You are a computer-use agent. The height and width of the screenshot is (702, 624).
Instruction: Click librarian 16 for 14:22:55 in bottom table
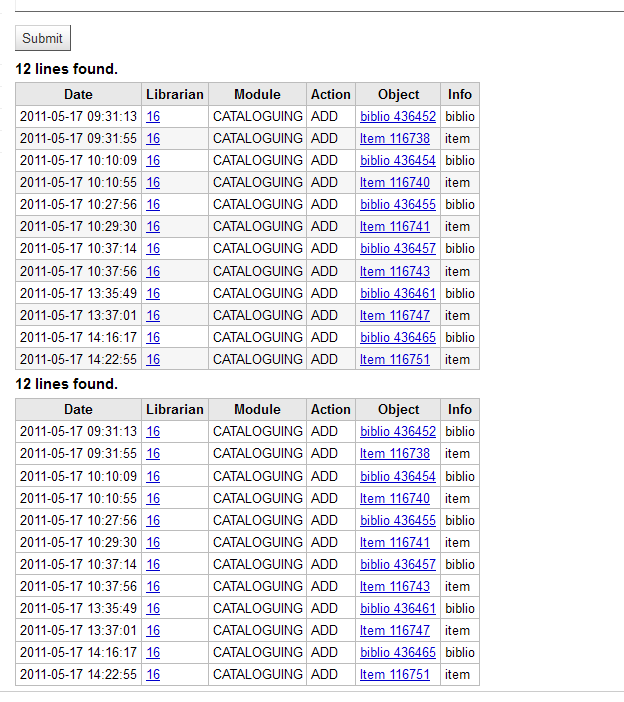[x=153, y=674]
